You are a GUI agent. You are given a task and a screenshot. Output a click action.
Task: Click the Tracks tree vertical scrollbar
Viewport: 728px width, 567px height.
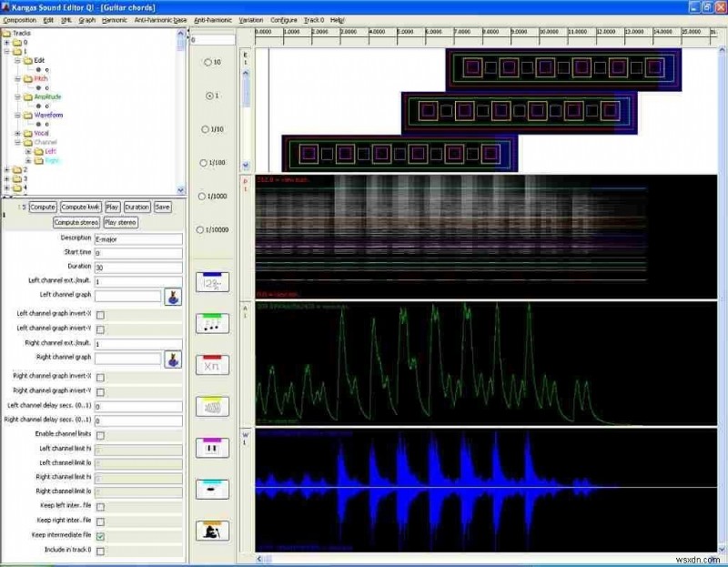(x=180, y=109)
